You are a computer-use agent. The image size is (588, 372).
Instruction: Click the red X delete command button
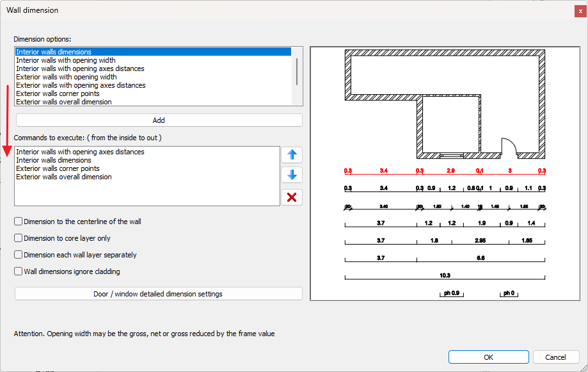(x=292, y=197)
